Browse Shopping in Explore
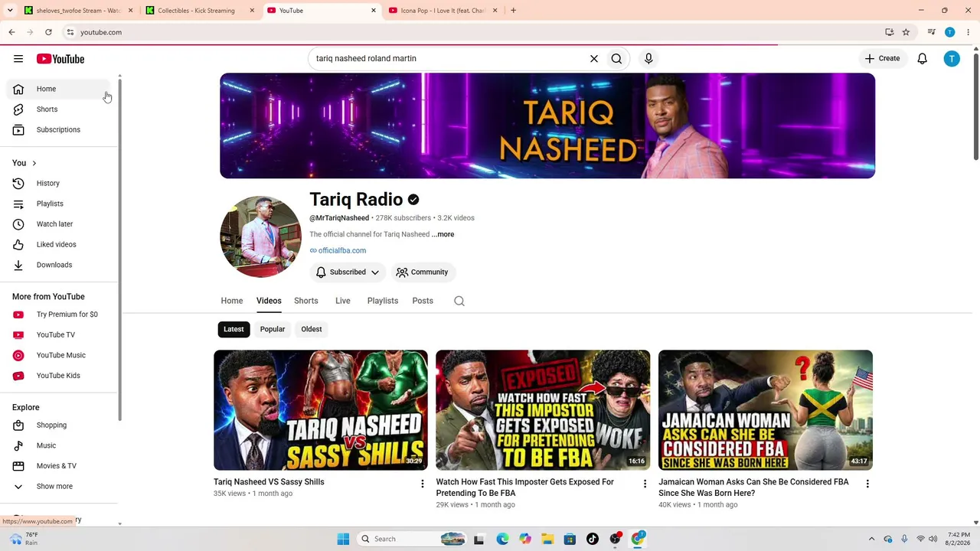980x551 pixels. (x=58, y=425)
